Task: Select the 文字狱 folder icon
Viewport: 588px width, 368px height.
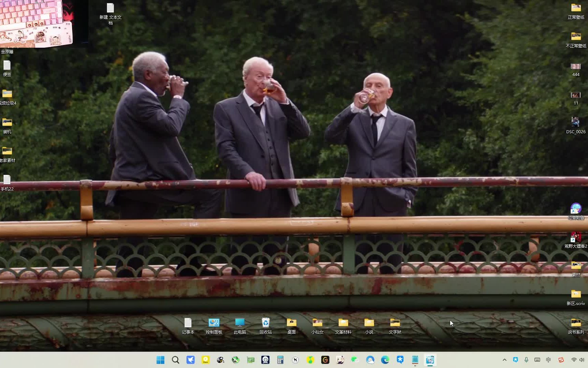Action: 395,326
